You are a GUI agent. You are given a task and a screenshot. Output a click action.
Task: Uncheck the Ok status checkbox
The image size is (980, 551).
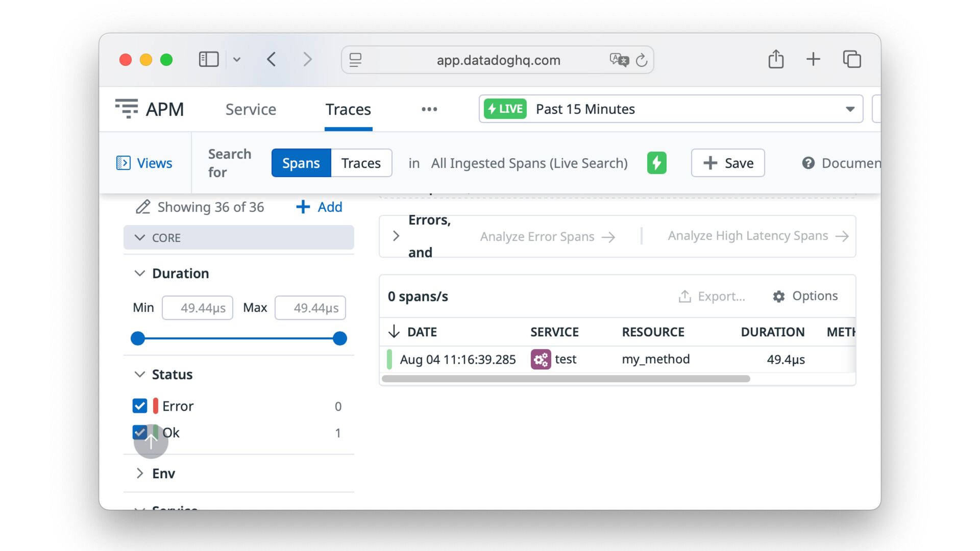tap(139, 433)
